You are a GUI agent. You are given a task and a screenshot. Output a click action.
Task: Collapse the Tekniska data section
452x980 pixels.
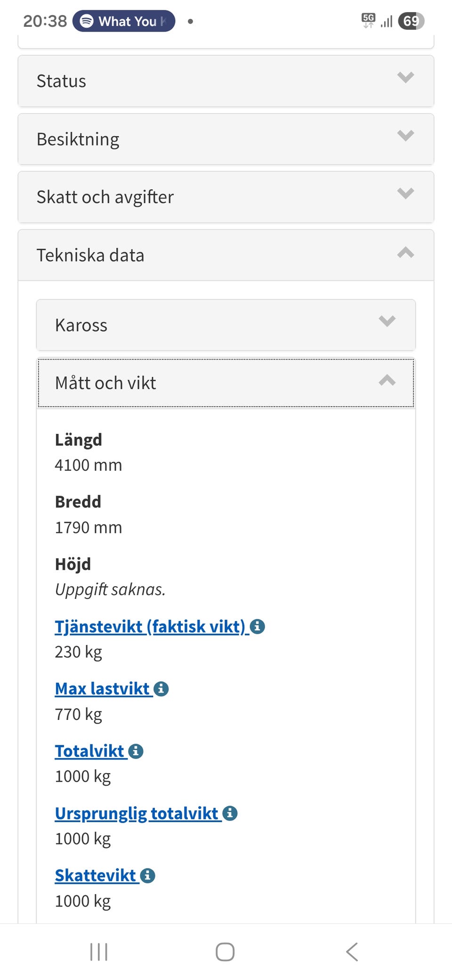coord(226,255)
